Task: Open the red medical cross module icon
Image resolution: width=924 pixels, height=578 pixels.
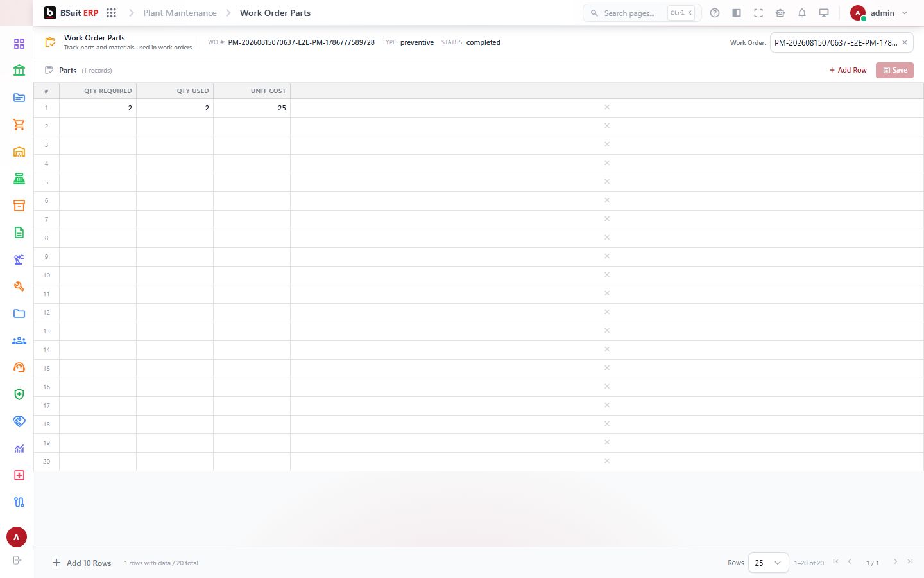Action: (x=19, y=475)
